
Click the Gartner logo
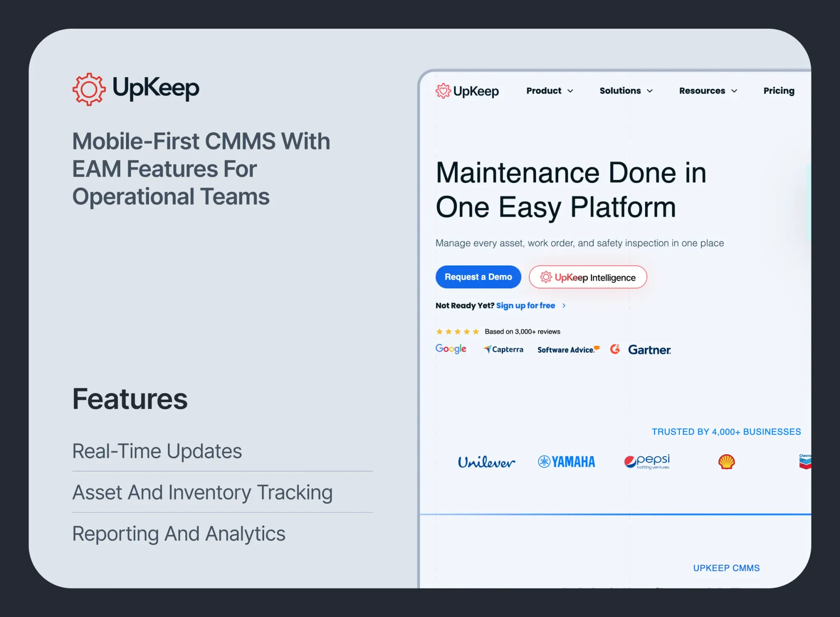click(x=649, y=350)
